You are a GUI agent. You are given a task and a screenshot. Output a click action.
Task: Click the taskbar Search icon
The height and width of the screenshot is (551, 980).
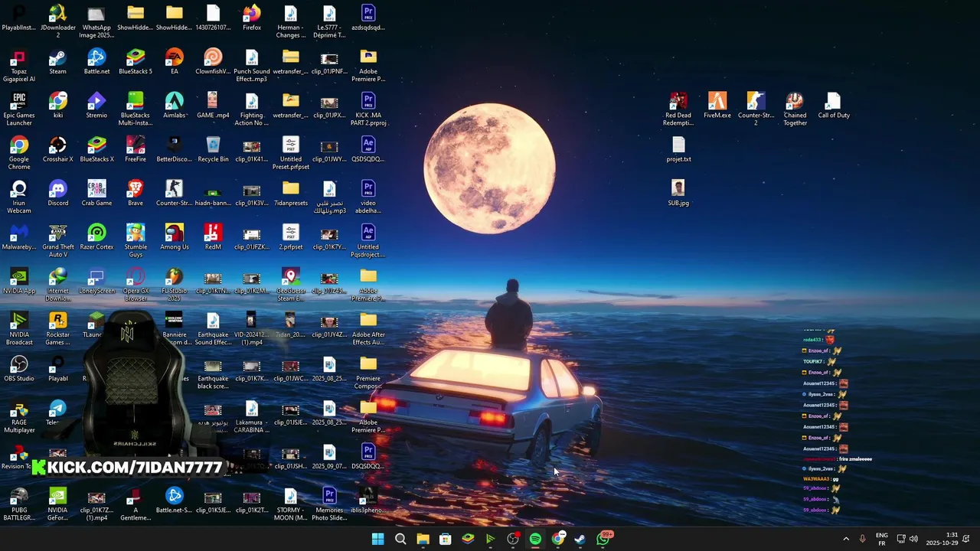tap(400, 539)
